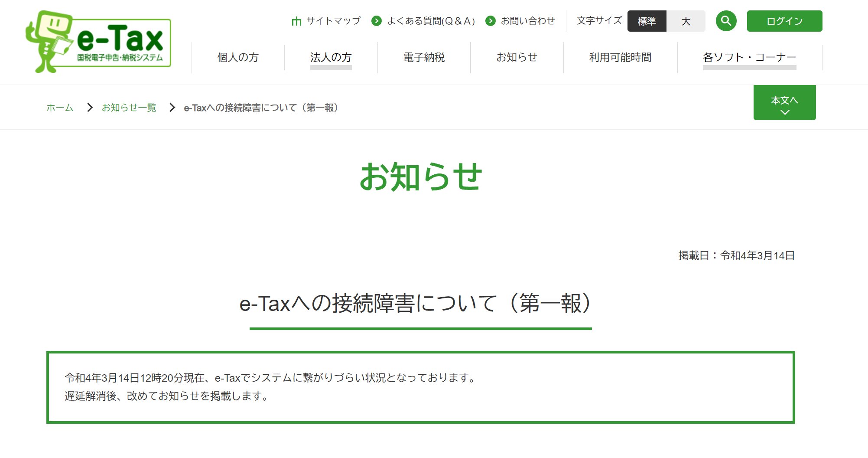Click the arrow icon before お問い合わせ
The width and height of the screenshot is (868, 458).
(x=490, y=21)
